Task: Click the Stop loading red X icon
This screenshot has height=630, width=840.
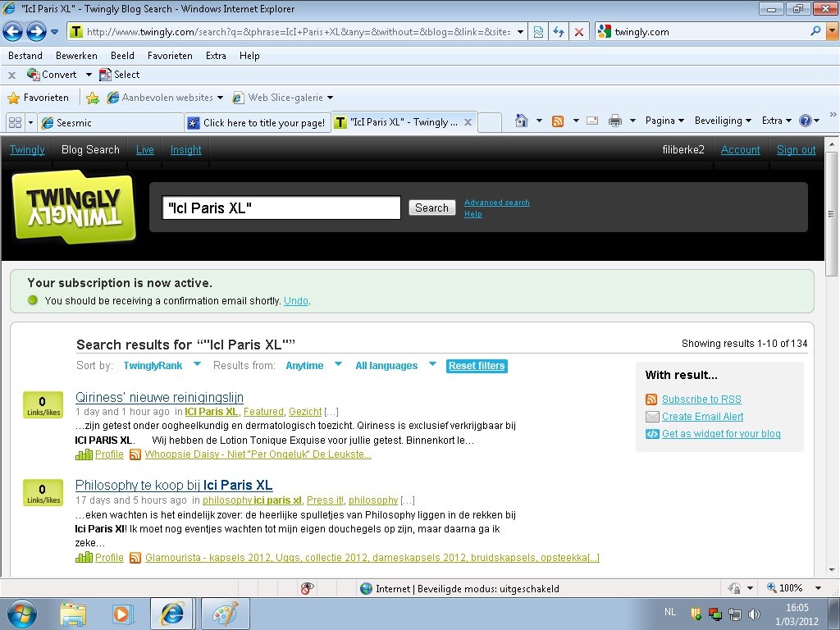Action: pos(579,32)
